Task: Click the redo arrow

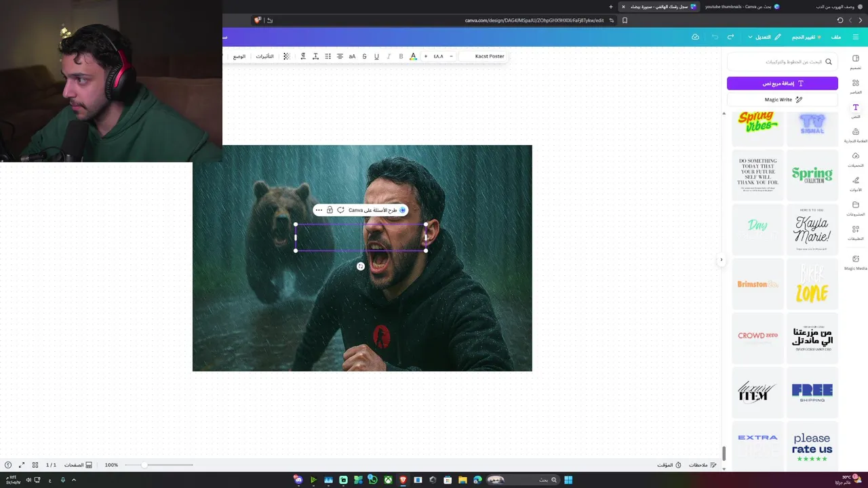Action: point(730,37)
